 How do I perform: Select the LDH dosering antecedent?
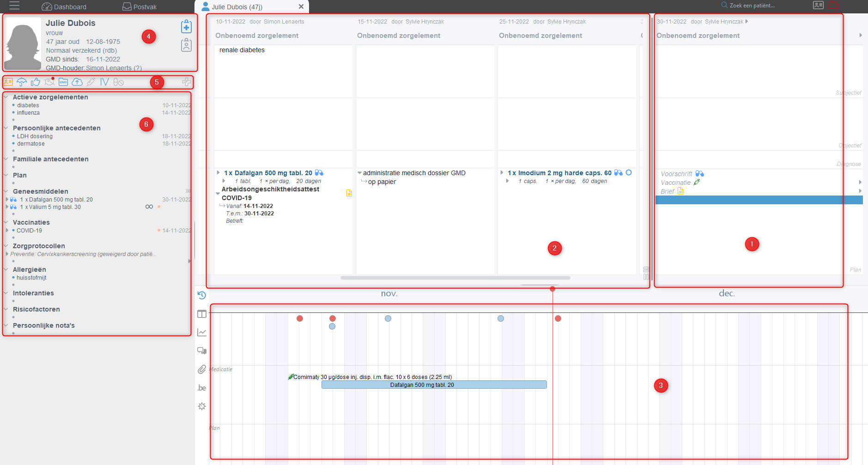tap(35, 136)
